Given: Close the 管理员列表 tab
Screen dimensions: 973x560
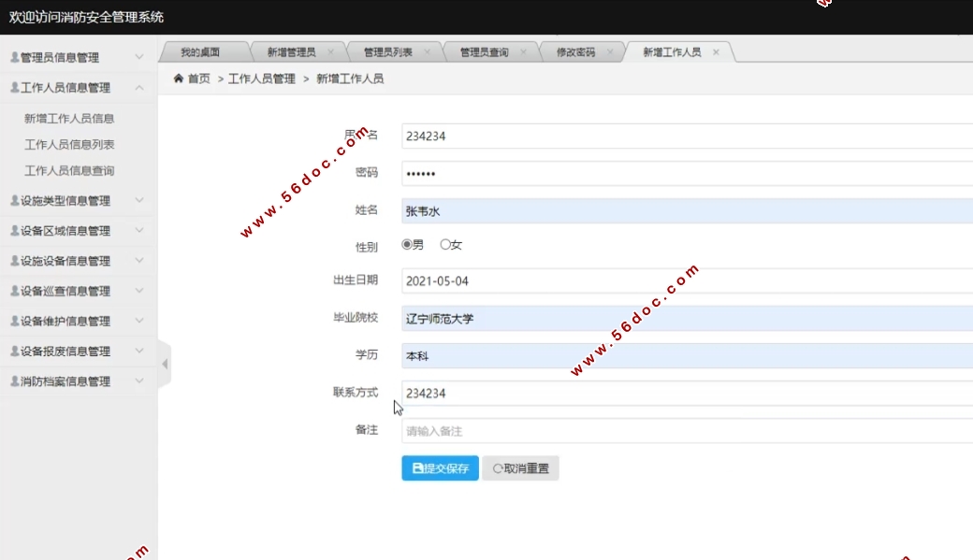Looking at the screenshot, I should tap(427, 52).
